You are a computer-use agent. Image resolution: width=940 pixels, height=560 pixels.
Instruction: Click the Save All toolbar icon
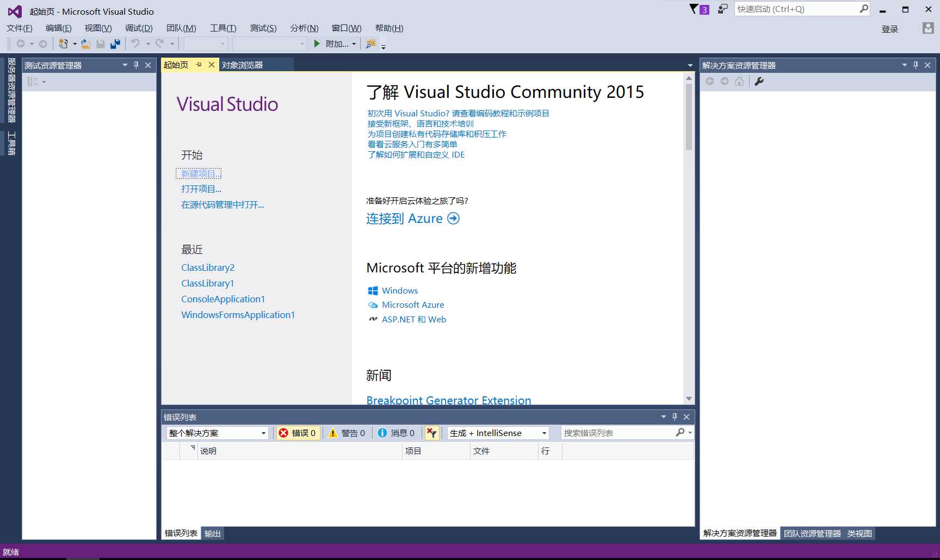115,43
